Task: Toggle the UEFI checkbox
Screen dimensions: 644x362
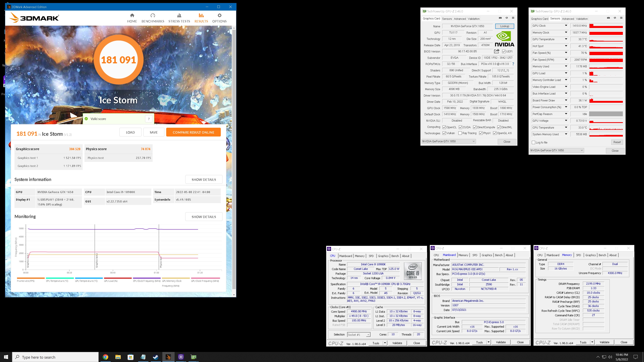Action: 504,51
